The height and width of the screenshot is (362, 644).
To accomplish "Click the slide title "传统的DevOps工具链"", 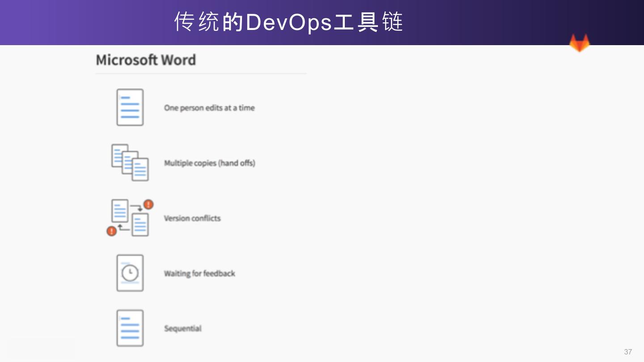I will pos(289,22).
